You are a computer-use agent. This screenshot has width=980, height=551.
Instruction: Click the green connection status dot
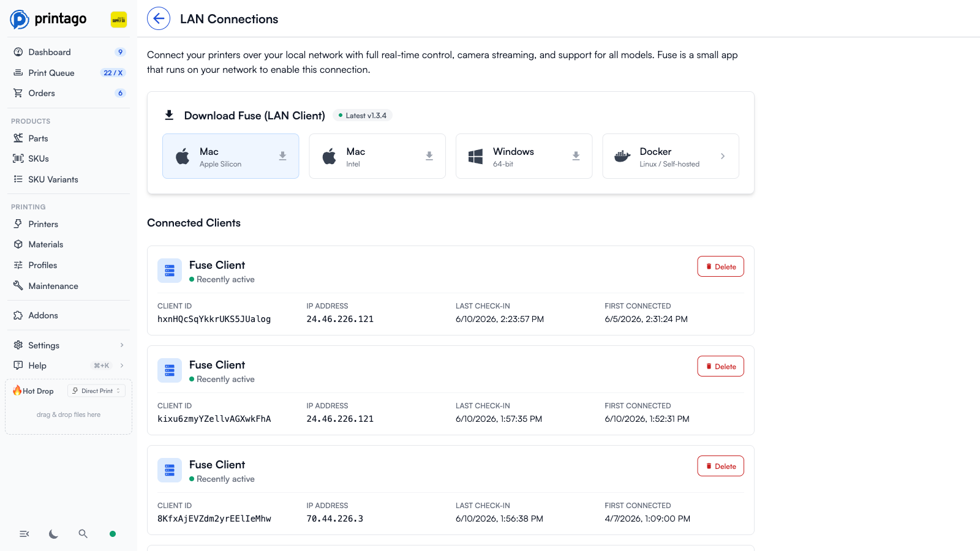[113, 534]
